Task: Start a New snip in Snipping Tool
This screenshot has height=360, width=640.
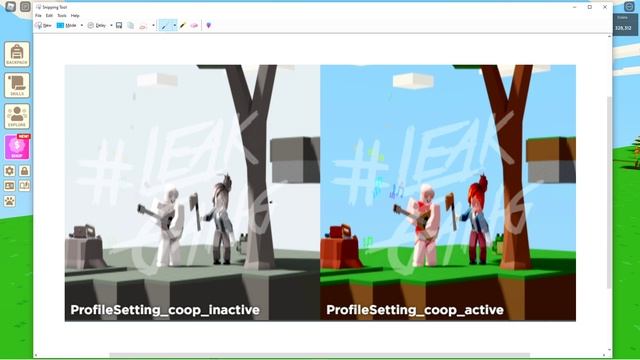Action: tap(43, 25)
